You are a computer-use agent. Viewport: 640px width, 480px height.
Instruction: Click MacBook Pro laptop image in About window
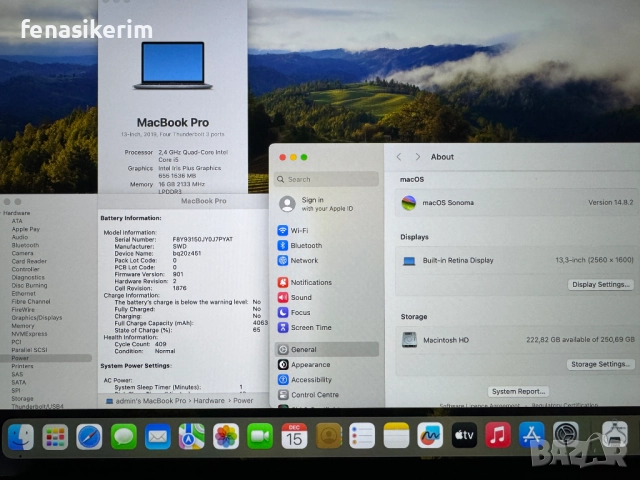click(x=173, y=65)
